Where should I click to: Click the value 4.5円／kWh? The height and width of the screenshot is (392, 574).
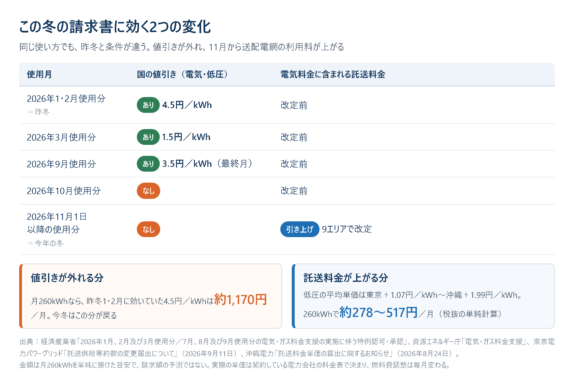pos(187,105)
